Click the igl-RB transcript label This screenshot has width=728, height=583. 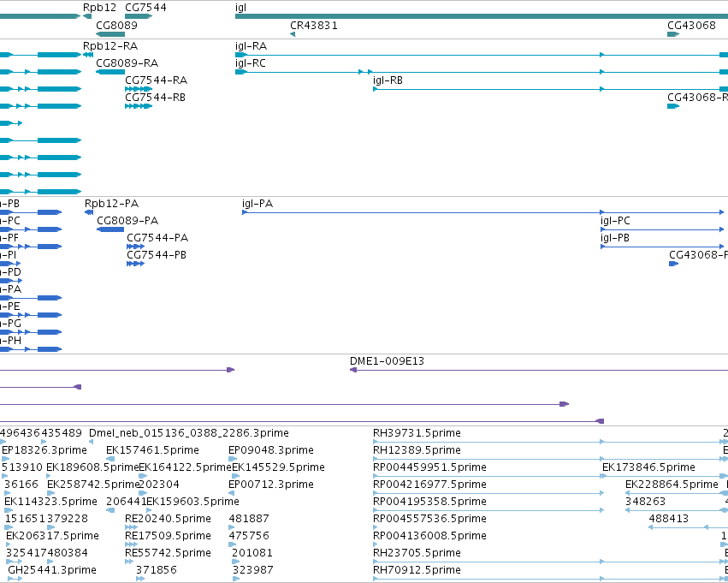coord(388,80)
